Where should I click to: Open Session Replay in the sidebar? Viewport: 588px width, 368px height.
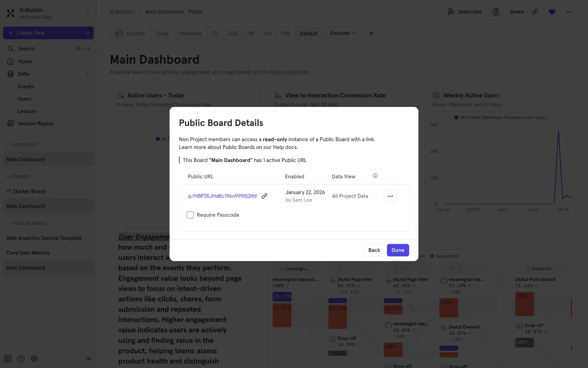(36, 123)
